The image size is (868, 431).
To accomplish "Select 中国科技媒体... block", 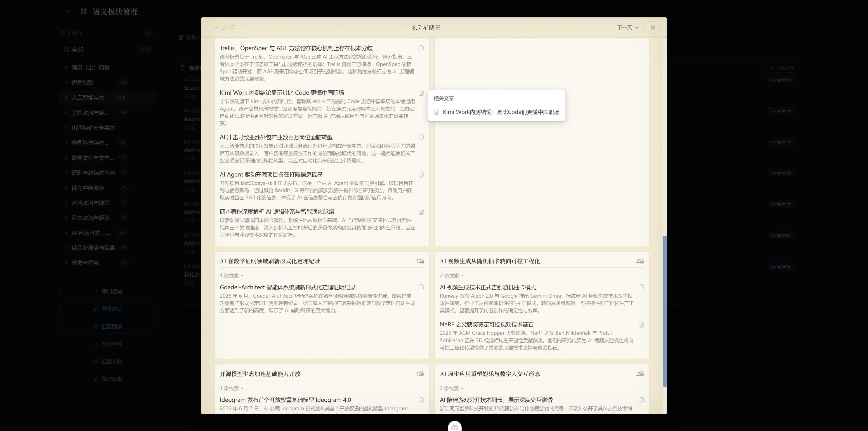I will (x=108, y=143).
